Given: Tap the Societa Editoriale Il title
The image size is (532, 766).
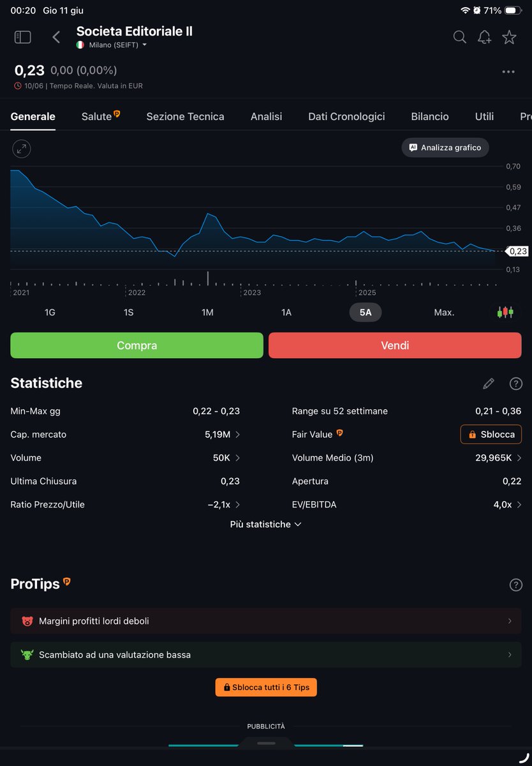Looking at the screenshot, I should (x=135, y=31).
